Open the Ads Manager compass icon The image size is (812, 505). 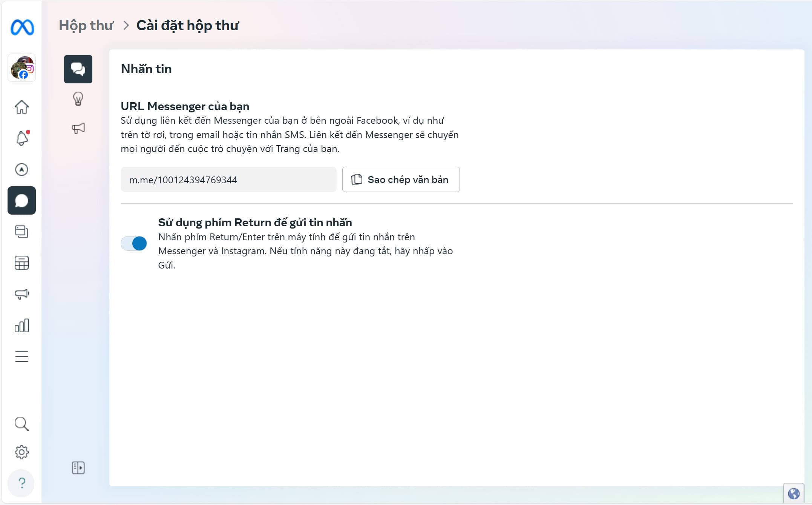(x=21, y=170)
